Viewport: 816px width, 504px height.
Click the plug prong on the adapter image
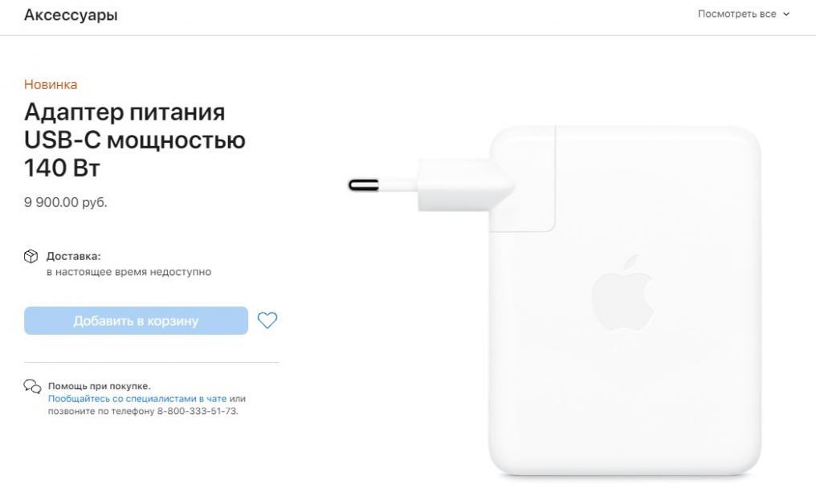click(364, 185)
